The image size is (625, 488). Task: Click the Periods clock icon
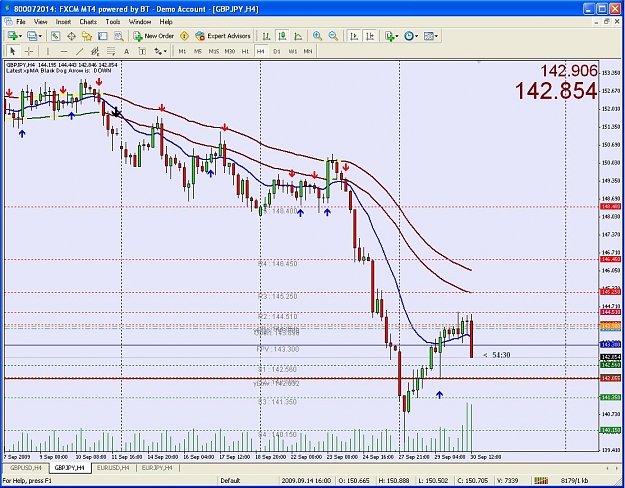coord(409,36)
